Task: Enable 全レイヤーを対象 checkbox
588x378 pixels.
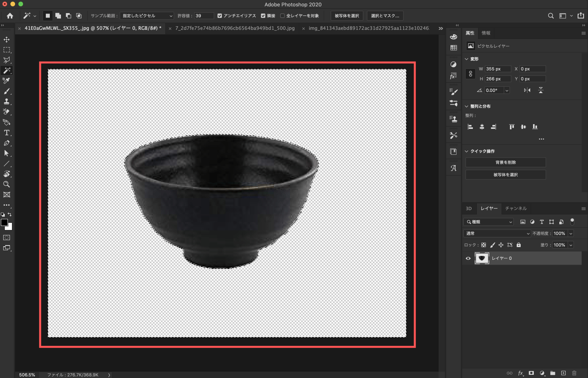Action: click(282, 16)
